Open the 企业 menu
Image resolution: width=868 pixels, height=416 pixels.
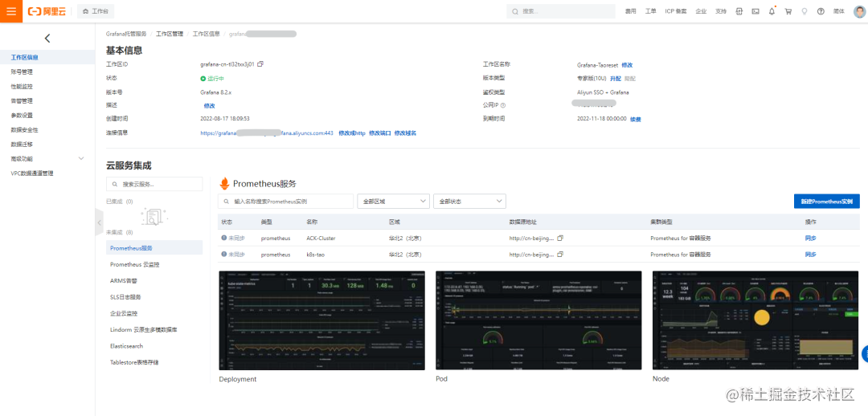[701, 11]
